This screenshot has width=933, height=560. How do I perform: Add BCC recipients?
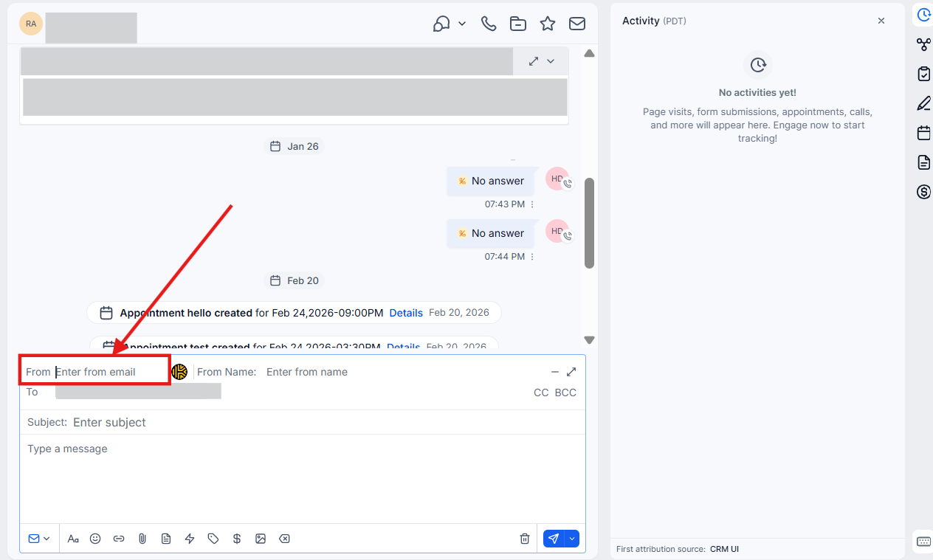[565, 393]
